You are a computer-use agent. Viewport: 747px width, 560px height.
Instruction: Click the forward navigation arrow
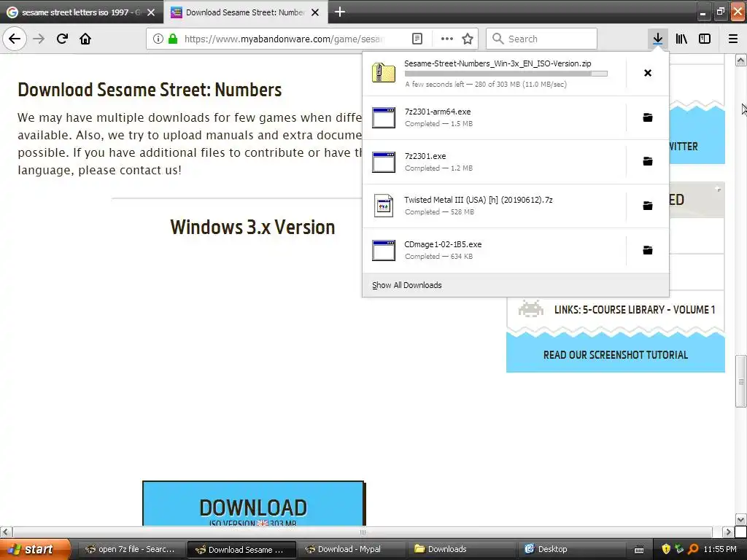[39, 39]
